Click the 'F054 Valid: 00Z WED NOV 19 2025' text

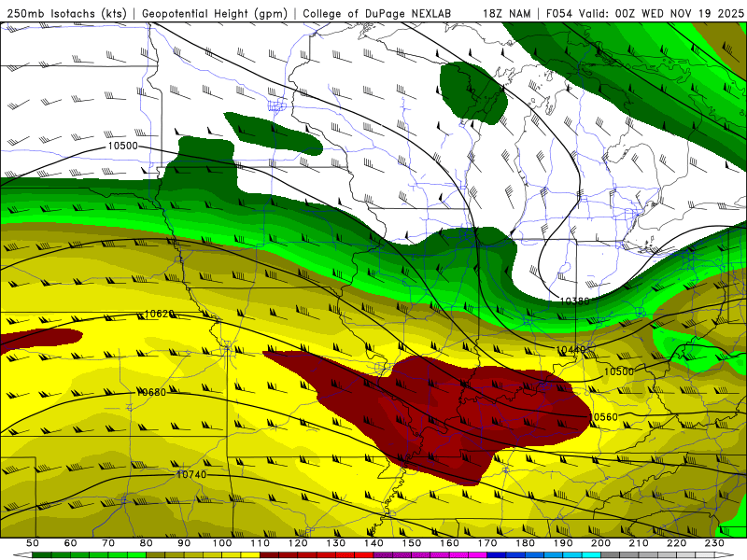(x=644, y=14)
